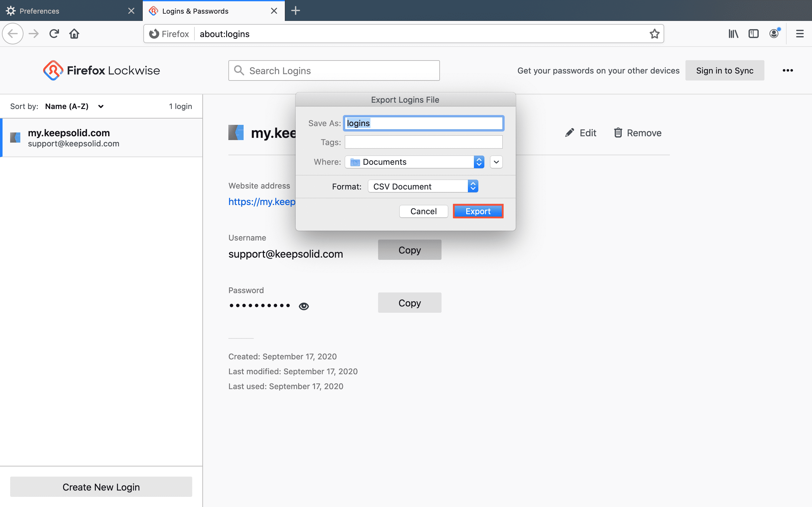
Task: Click Cancel in export dialog
Action: (423, 211)
